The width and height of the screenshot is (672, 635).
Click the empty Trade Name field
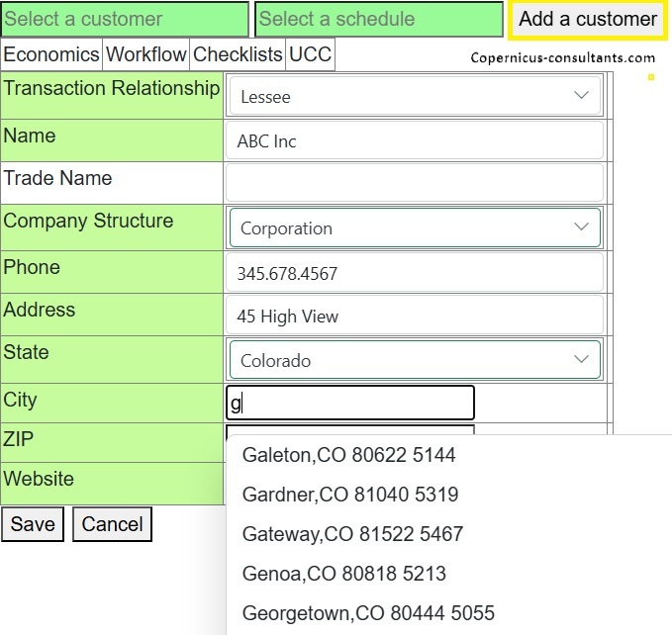click(x=415, y=183)
